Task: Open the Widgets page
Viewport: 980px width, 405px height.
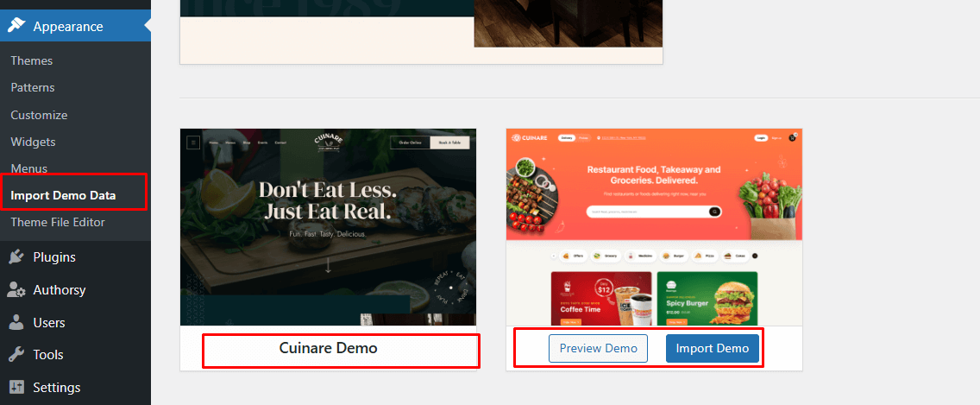Action: pos(33,142)
